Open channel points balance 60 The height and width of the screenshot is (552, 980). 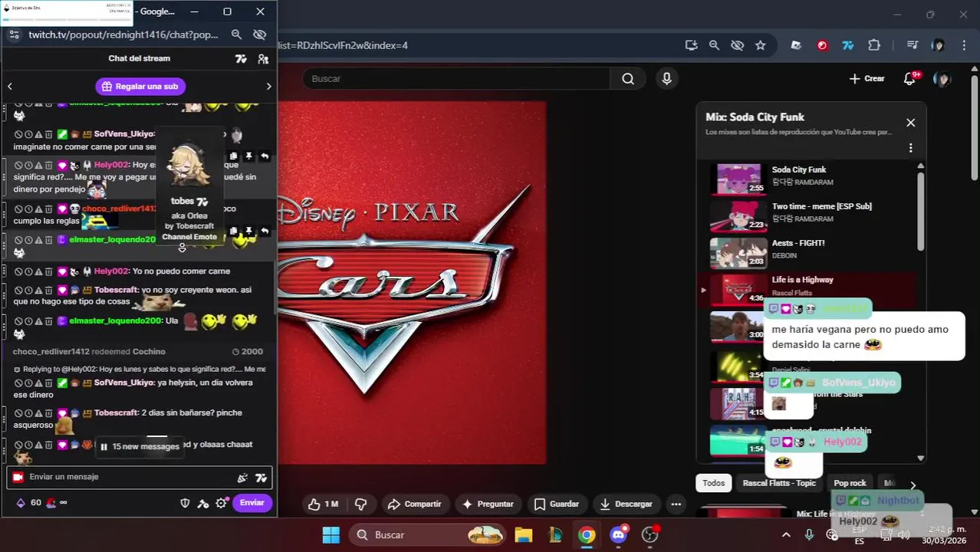pos(28,503)
